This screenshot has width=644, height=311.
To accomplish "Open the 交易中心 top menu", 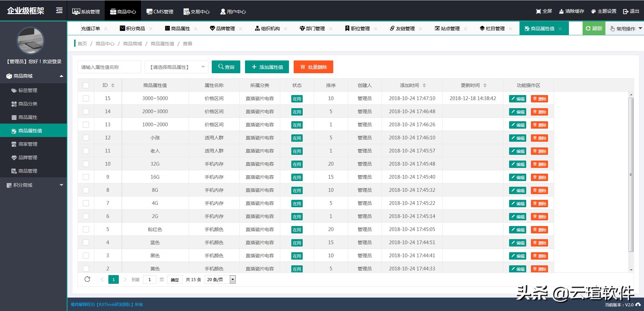I will (196, 11).
